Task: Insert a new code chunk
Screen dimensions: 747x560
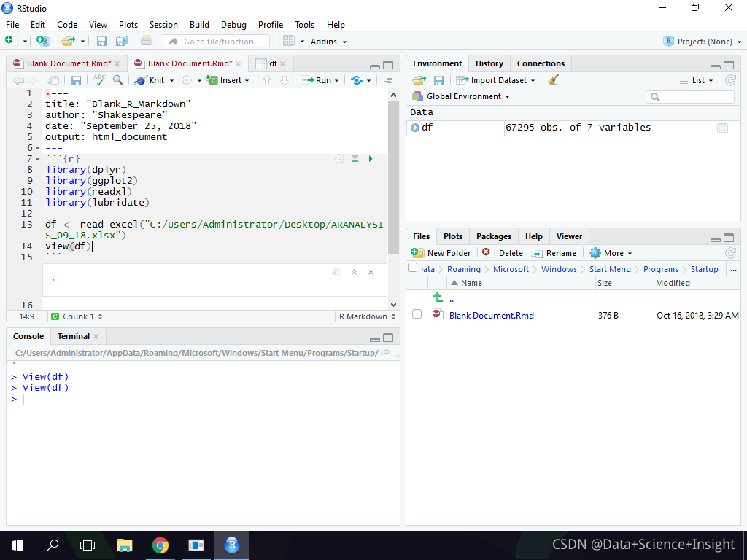Action: [227, 80]
